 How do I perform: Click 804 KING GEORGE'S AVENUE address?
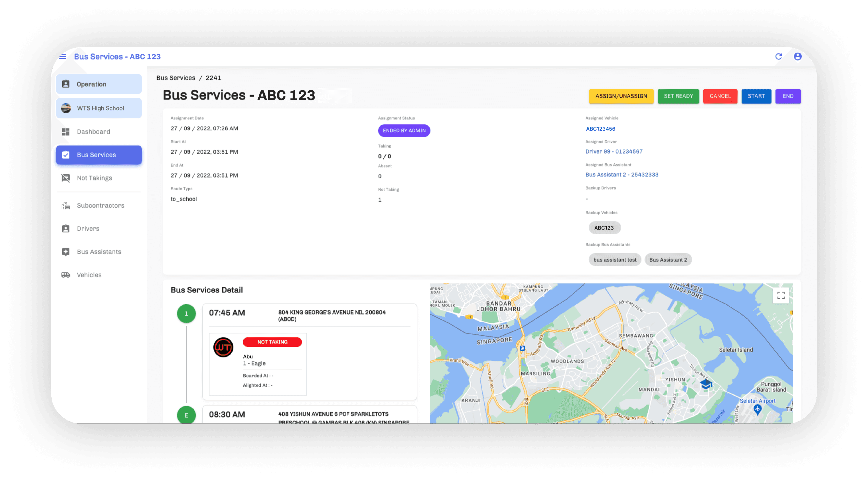pyautogui.click(x=332, y=316)
